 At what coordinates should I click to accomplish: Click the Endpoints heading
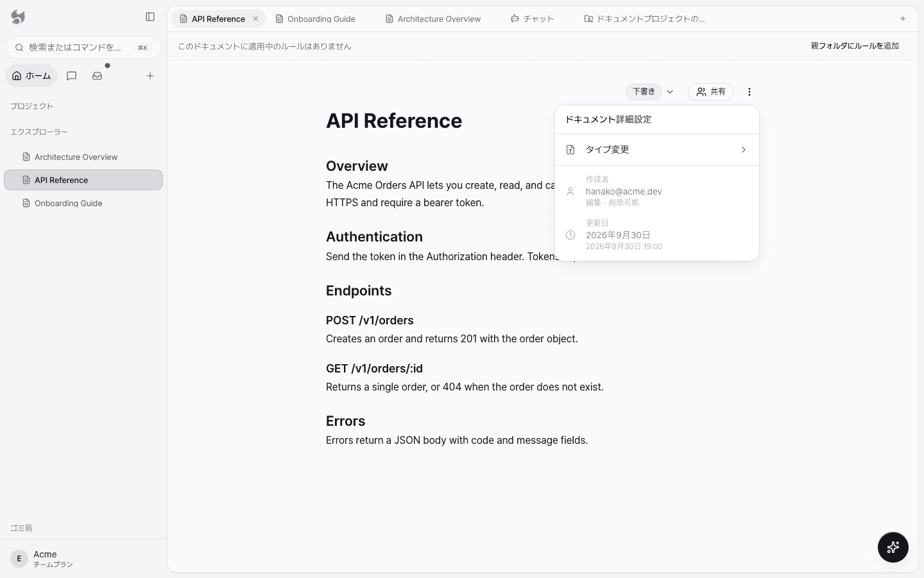[359, 290]
